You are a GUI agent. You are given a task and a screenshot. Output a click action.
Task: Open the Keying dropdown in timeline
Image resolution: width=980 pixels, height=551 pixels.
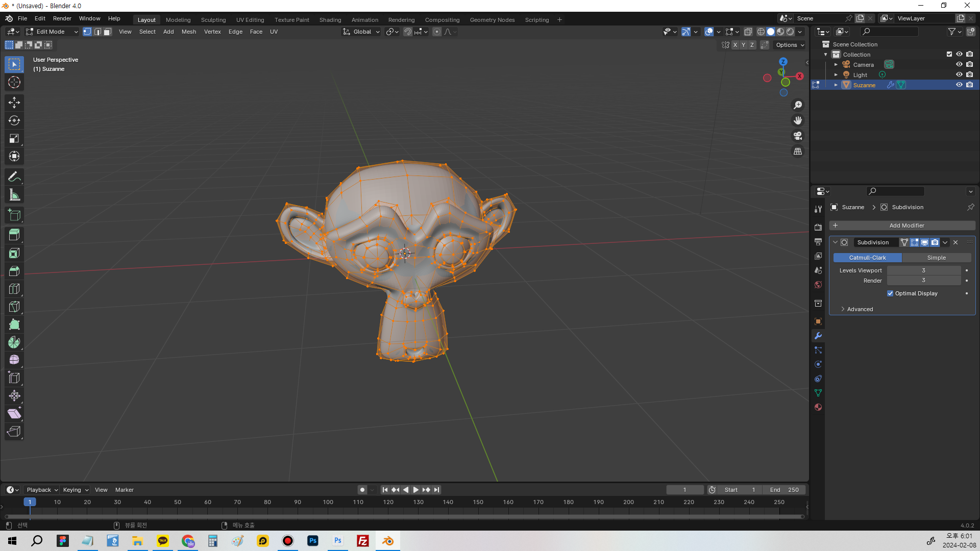coord(76,490)
